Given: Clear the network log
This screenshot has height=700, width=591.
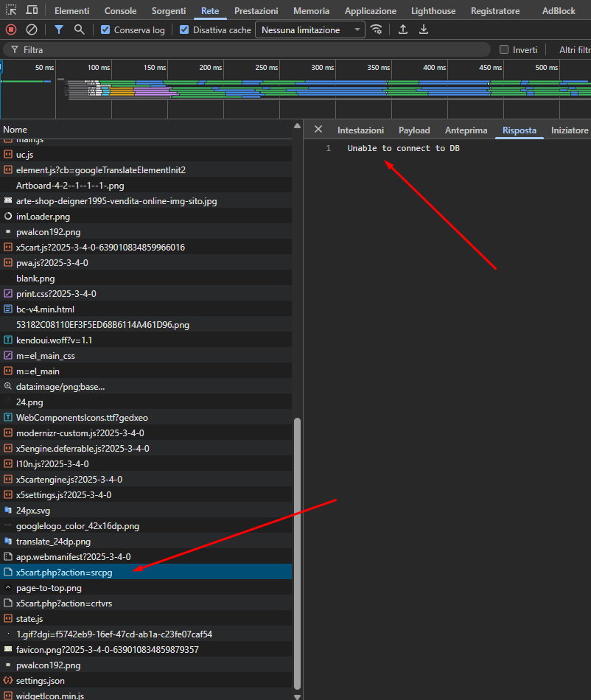Looking at the screenshot, I should tap(32, 30).
